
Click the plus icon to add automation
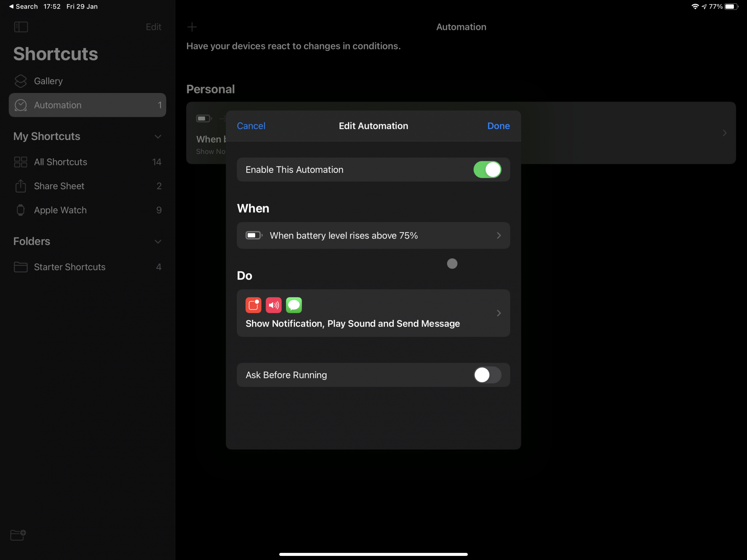(192, 27)
